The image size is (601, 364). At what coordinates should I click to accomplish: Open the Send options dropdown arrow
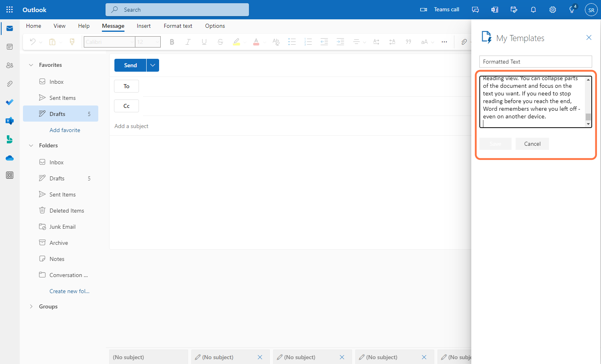coord(153,65)
